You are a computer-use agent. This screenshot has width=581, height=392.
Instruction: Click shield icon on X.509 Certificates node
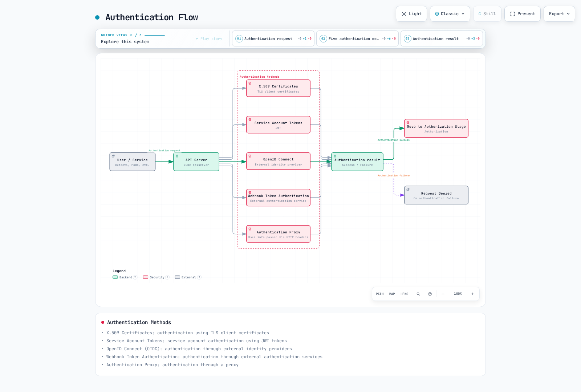point(250,83)
